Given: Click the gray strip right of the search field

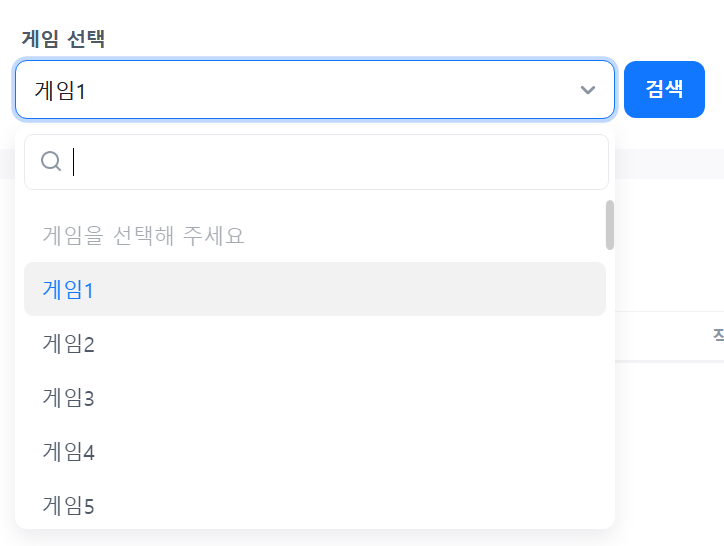Looking at the screenshot, I should 670,163.
